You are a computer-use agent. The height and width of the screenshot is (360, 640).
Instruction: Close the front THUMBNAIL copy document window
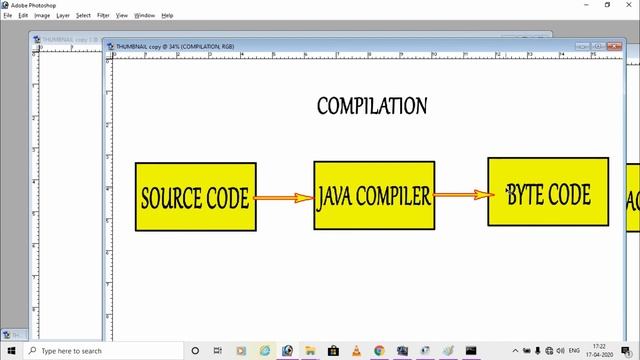[x=614, y=47]
